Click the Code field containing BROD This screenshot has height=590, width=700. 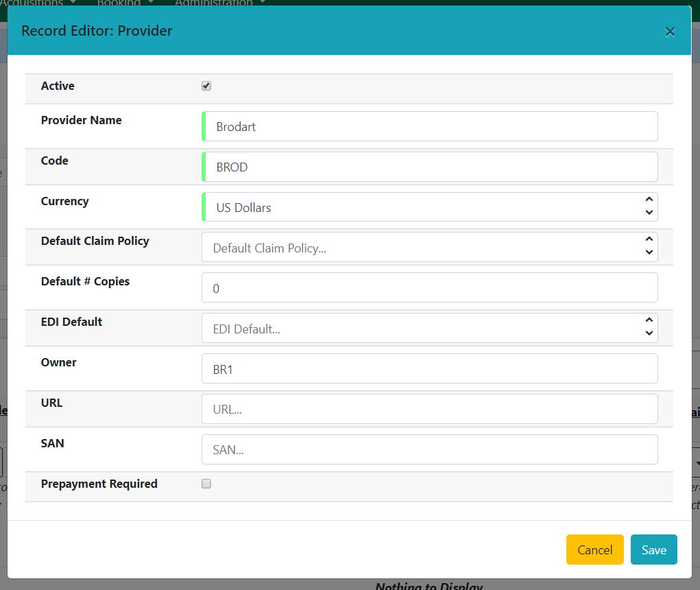coord(429,167)
